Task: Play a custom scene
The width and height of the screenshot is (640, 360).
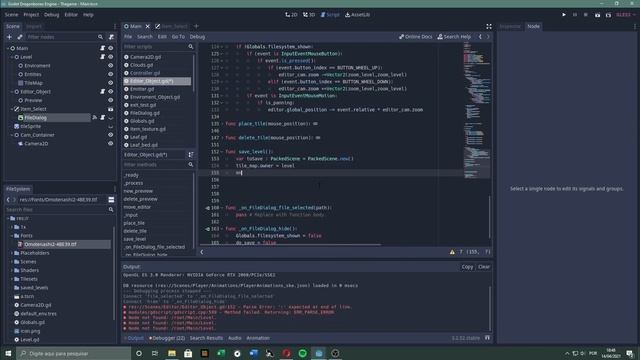Action: (x=608, y=15)
